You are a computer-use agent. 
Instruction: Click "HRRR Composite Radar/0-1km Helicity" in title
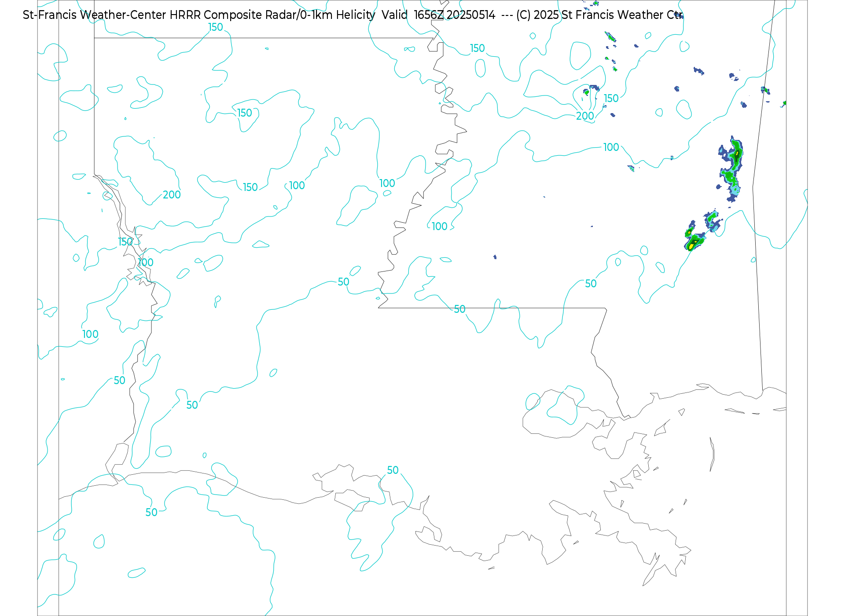pyautogui.click(x=272, y=15)
